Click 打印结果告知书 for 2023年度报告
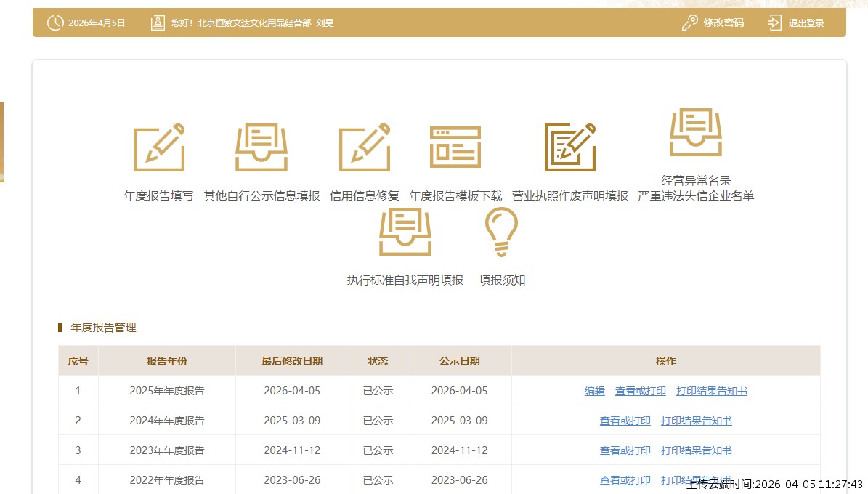 pos(697,450)
